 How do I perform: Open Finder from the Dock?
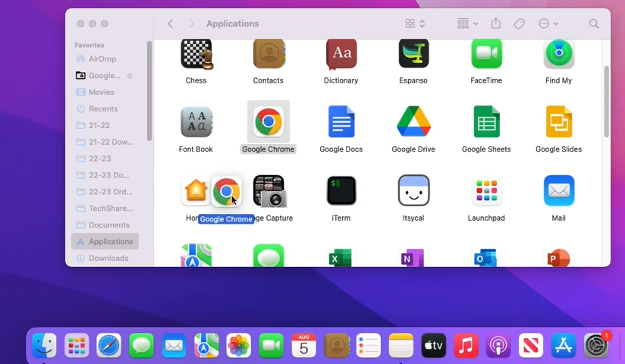tap(44, 345)
